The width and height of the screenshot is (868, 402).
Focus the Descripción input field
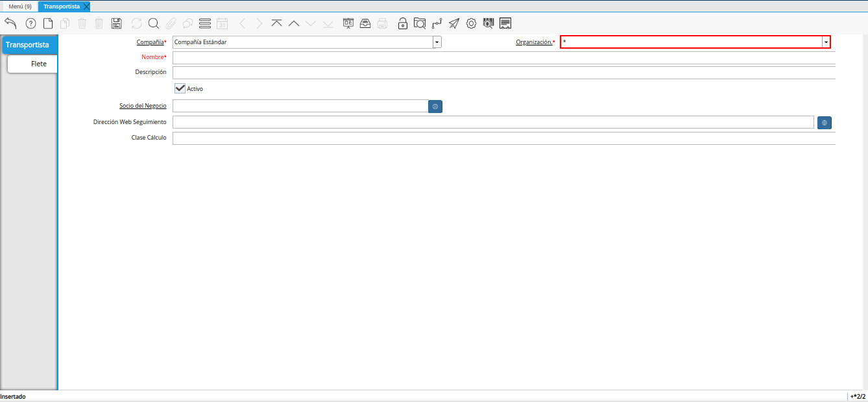(504, 72)
